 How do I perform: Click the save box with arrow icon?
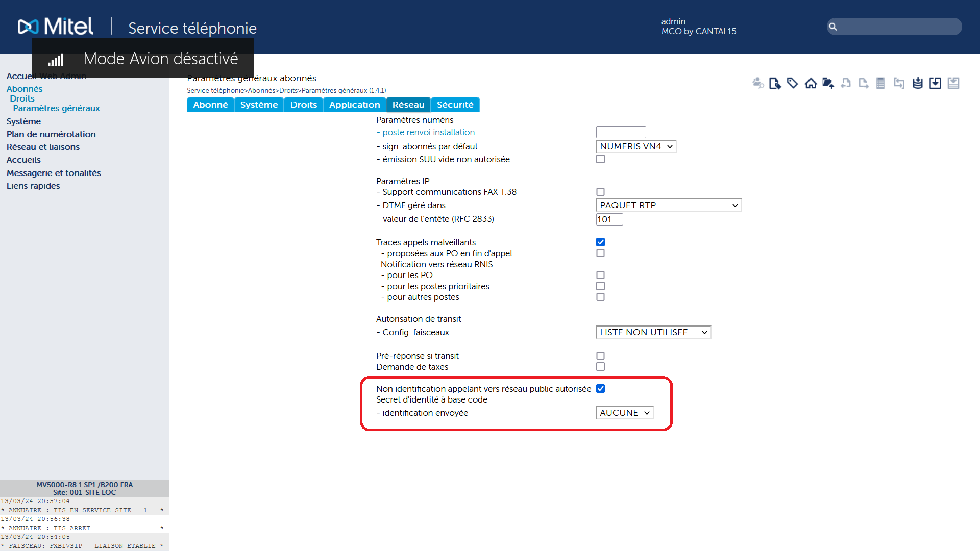click(x=935, y=83)
